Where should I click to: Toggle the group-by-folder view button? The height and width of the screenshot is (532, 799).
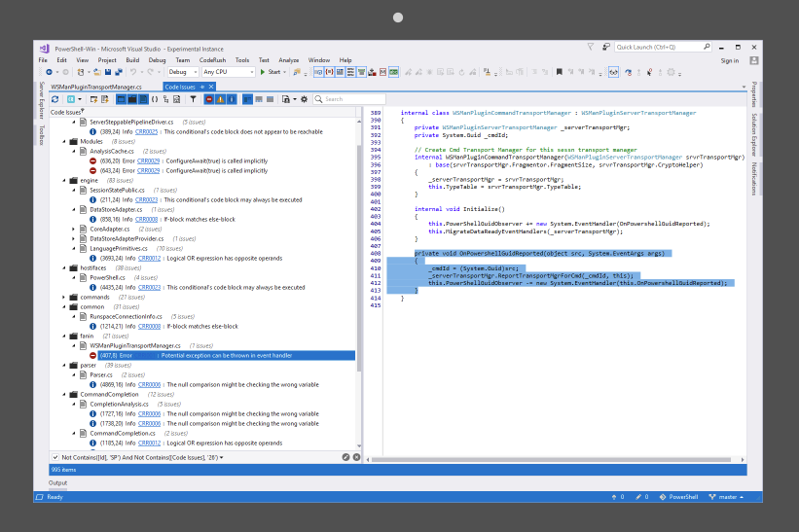click(x=132, y=99)
